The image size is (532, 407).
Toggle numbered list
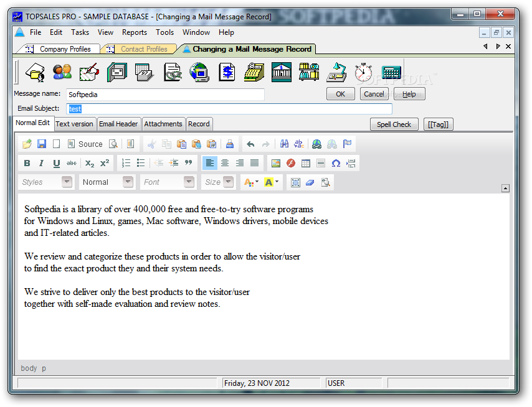126,163
